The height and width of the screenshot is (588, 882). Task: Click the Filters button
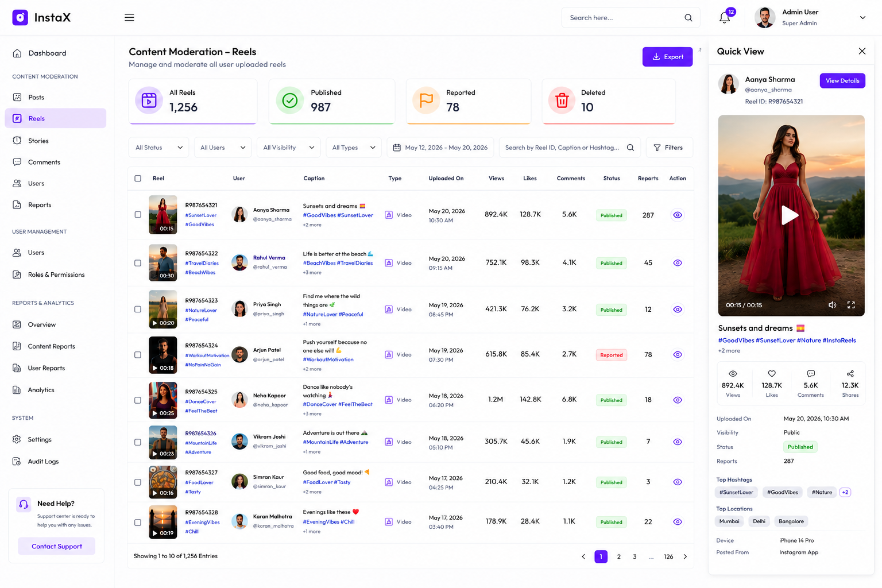tap(669, 148)
